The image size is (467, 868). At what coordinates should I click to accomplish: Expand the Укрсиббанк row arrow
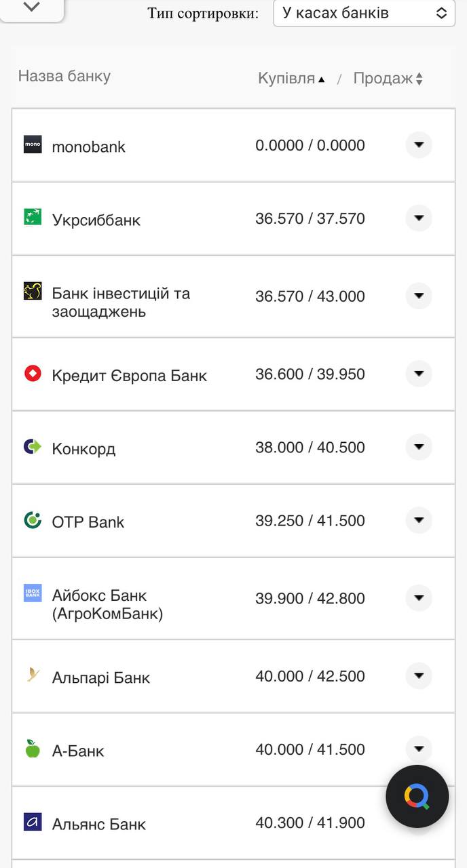[x=419, y=218]
